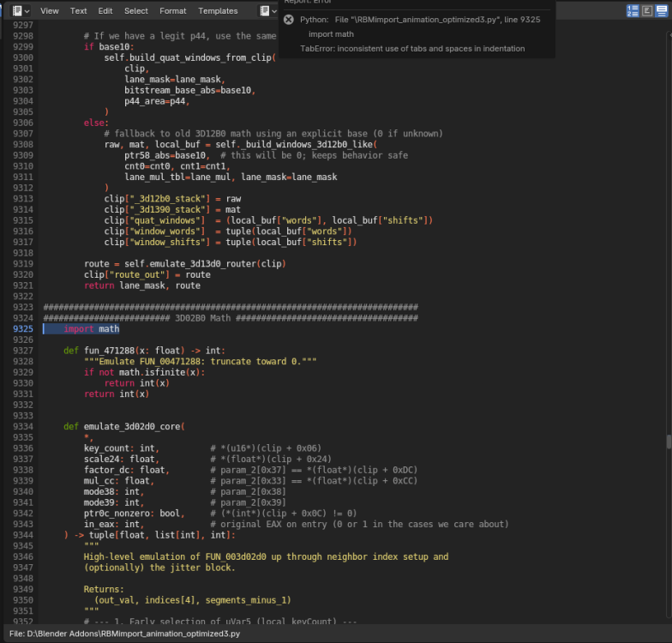Open the Text menu
Viewport: 672px width, 643px height.
point(79,10)
